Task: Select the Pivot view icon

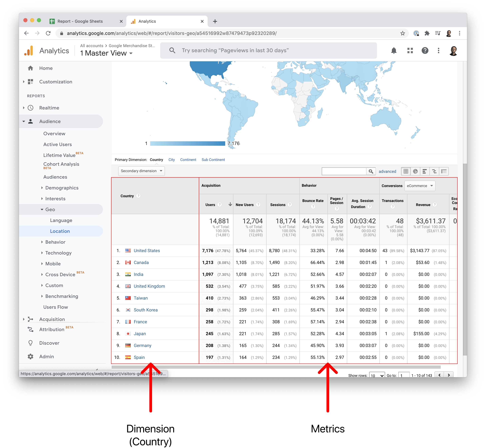Action: click(x=444, y=171)
